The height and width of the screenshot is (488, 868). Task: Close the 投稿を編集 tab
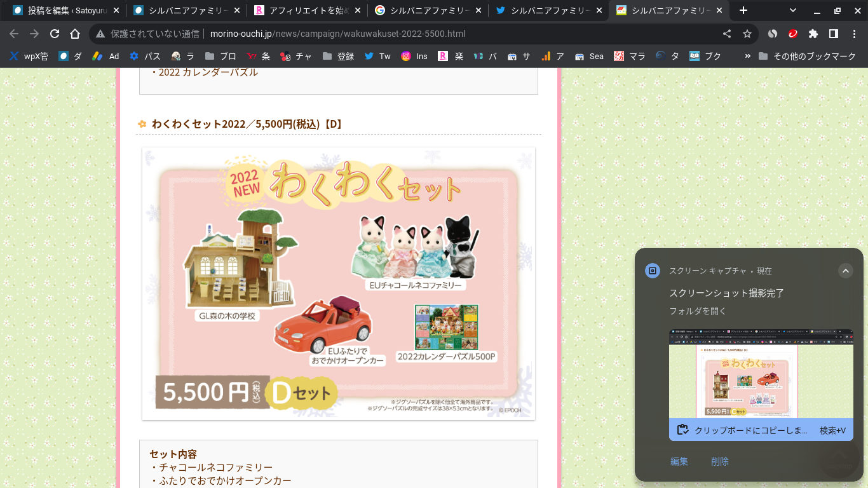[118, 10]
